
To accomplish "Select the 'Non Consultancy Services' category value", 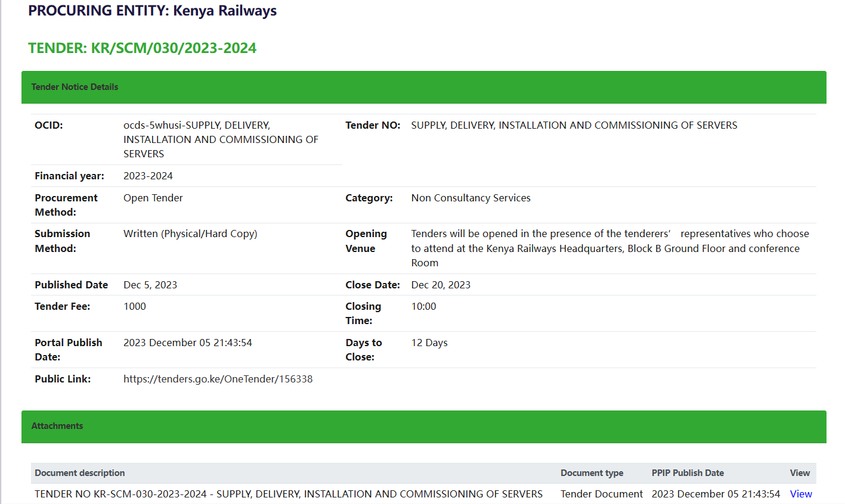I will tap(471, 198).
